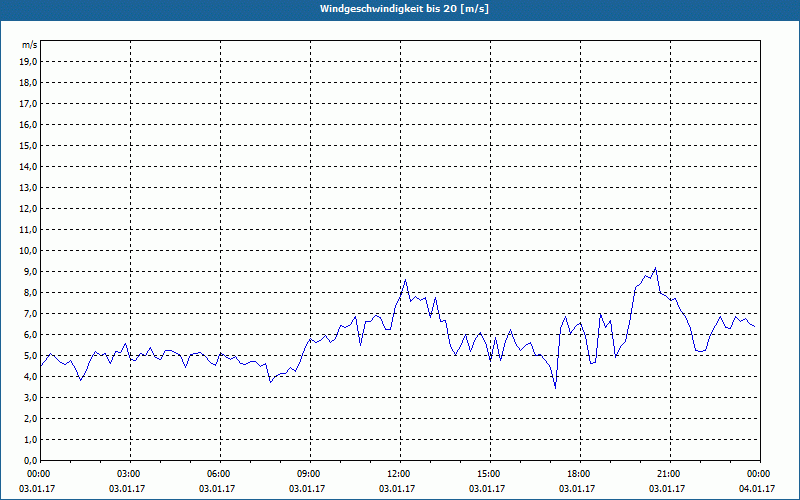Select the 2,0 y-axis label

tap(30, 418)
